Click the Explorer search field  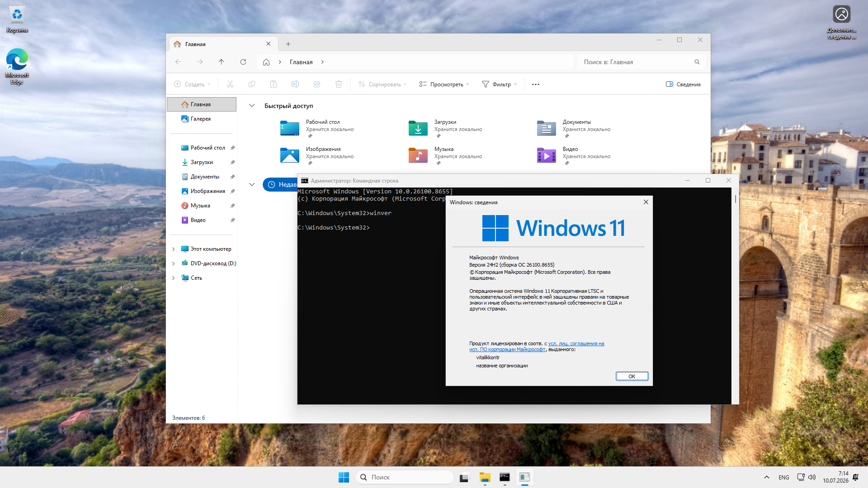tap(641, 62)
